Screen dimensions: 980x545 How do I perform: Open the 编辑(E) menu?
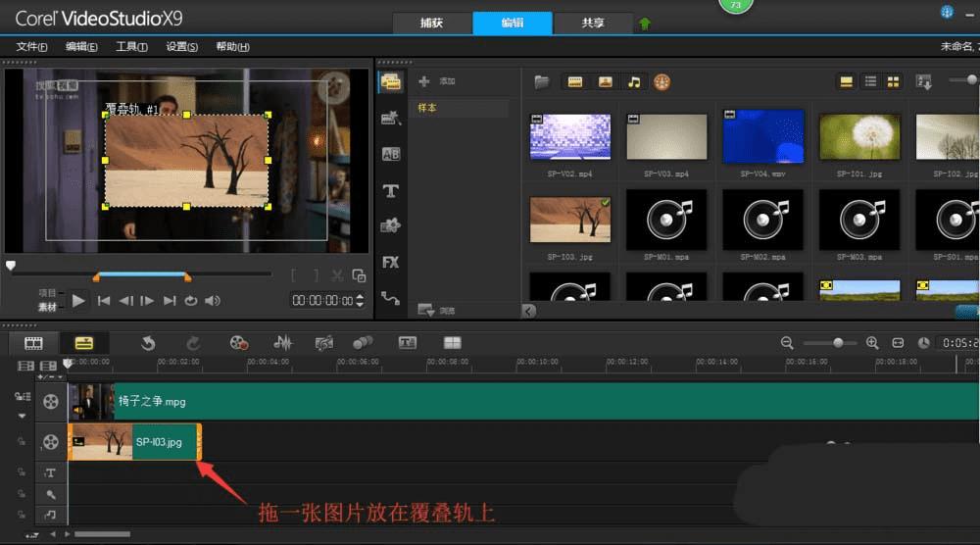tap(81, 47)
